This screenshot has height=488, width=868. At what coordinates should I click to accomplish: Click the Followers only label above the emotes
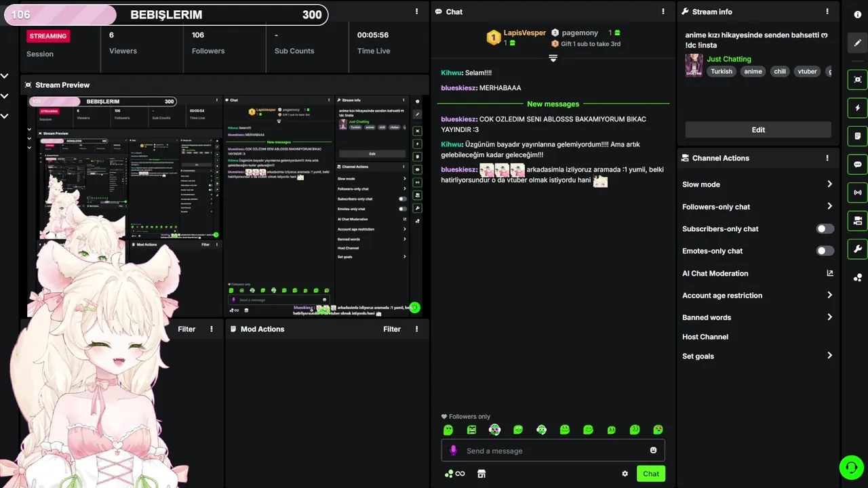click(465, 417)
